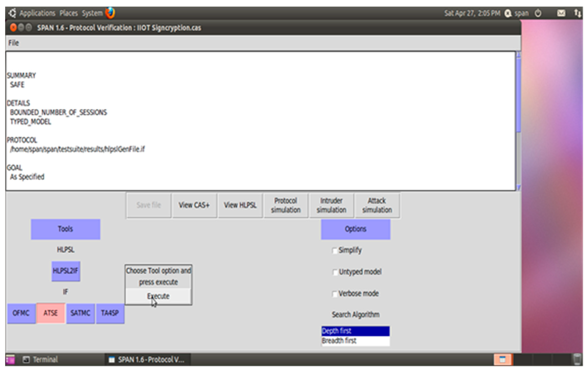Click the span username in top panel

coord(522,13)
